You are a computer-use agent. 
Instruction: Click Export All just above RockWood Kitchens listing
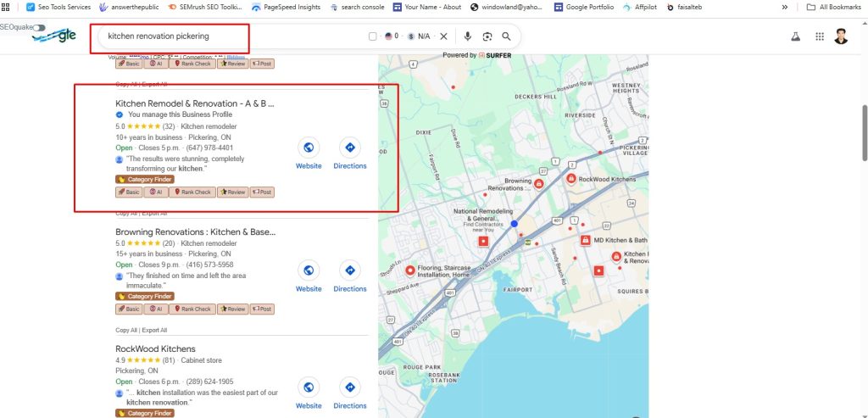154,330
